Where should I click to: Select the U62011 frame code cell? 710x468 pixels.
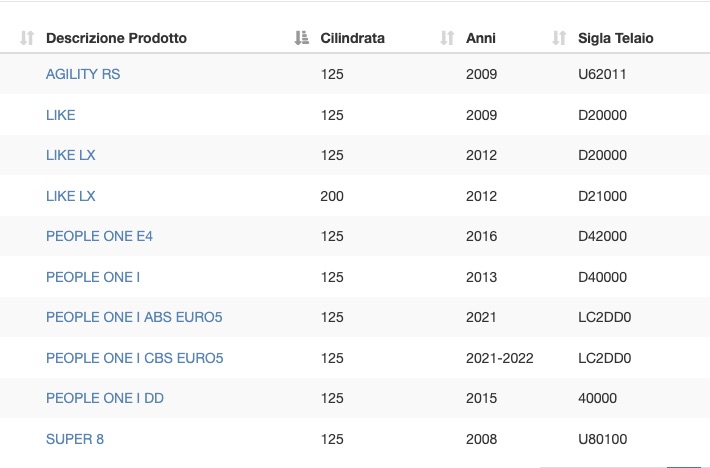[x=602, y=74]
